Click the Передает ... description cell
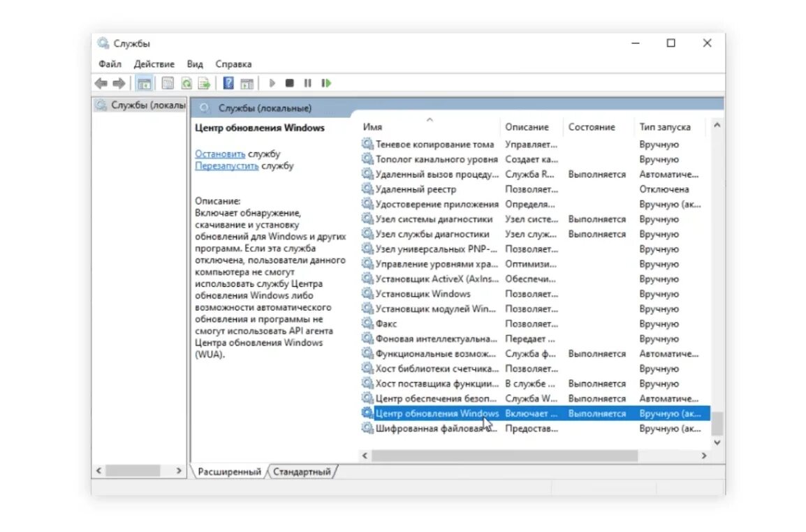806x532 pixels. [529, 338]
